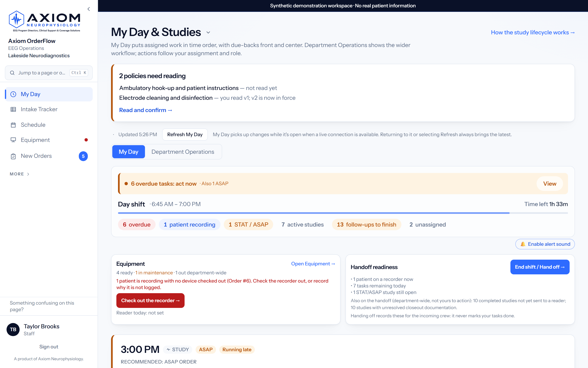588x368 pixels.
Task: Select the 1 patient recording chip
Action: (x=189, y=225)
